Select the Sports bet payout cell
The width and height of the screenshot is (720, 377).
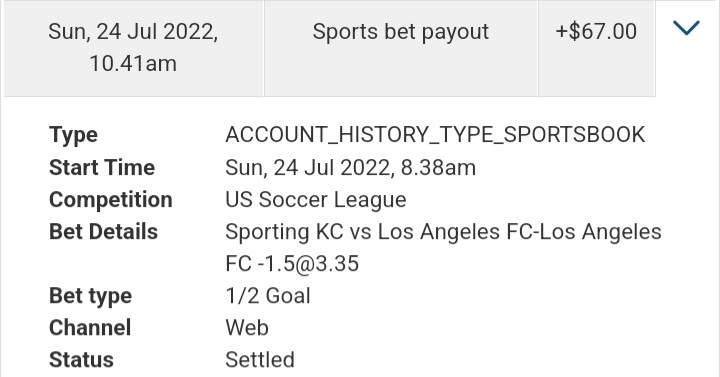[400, 48]
